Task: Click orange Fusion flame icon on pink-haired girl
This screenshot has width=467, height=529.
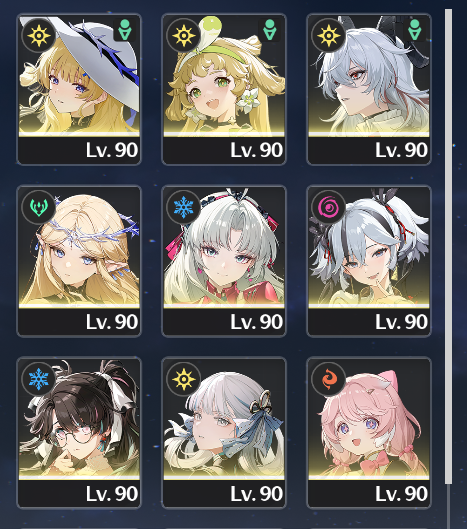Action: click(328, 379)
